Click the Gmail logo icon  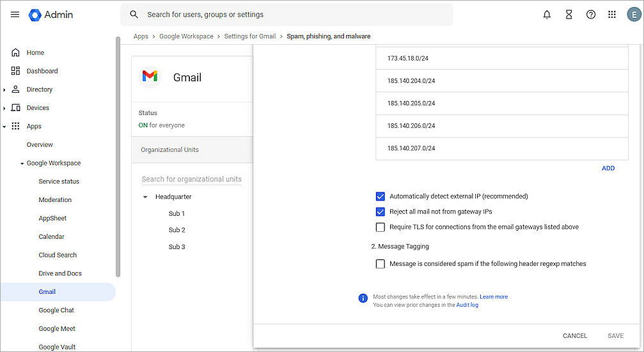click(150, 77)
